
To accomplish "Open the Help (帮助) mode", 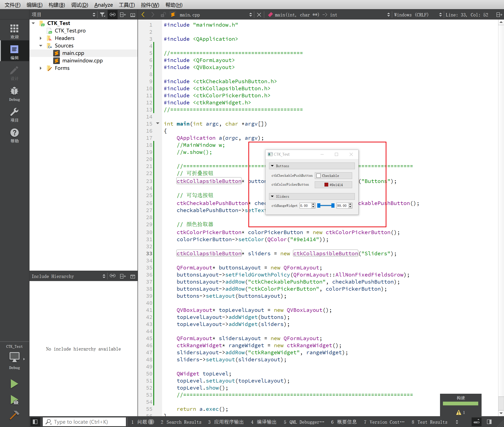I will 14,136.
